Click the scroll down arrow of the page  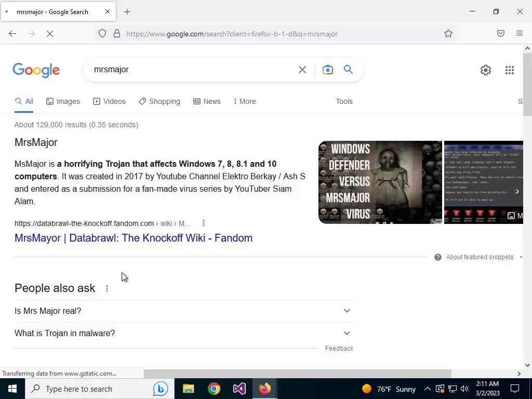point(528,365)
